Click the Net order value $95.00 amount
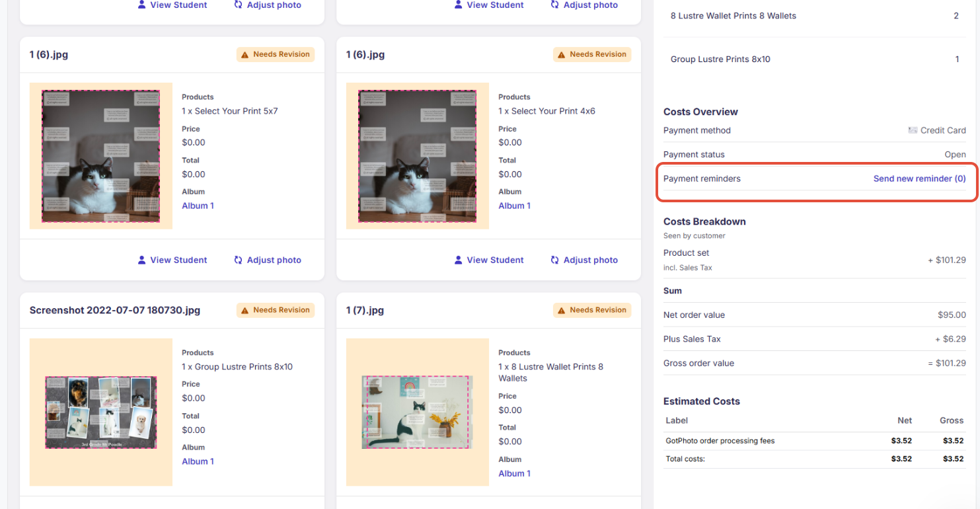The height and width of the screenshot is (509, 980). [x=952, y=315]
